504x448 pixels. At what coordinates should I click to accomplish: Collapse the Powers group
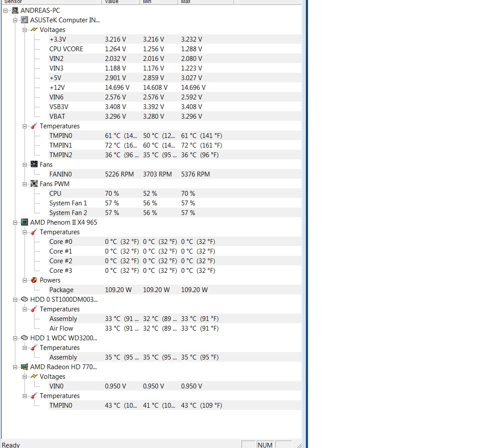25,280
